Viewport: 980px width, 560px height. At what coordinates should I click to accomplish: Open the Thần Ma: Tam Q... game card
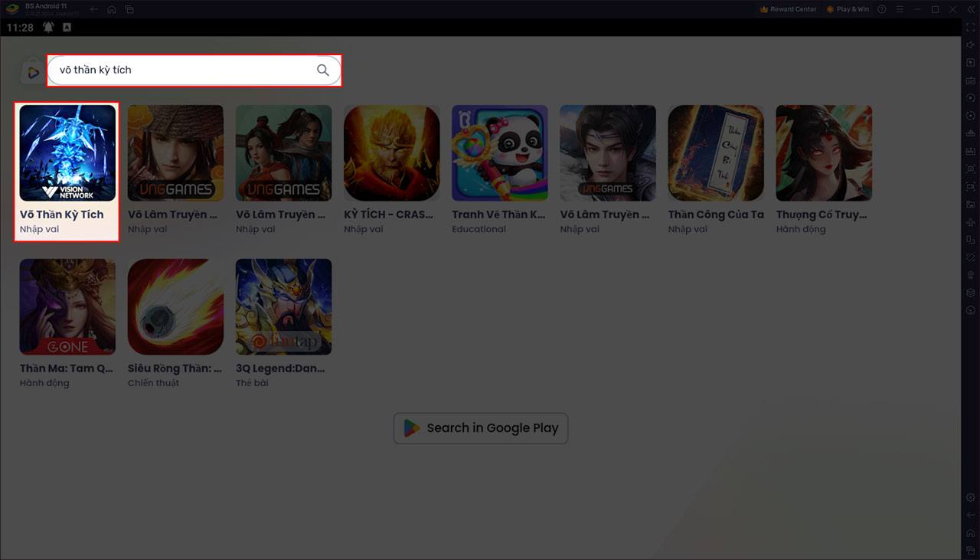tap(67, 323)
